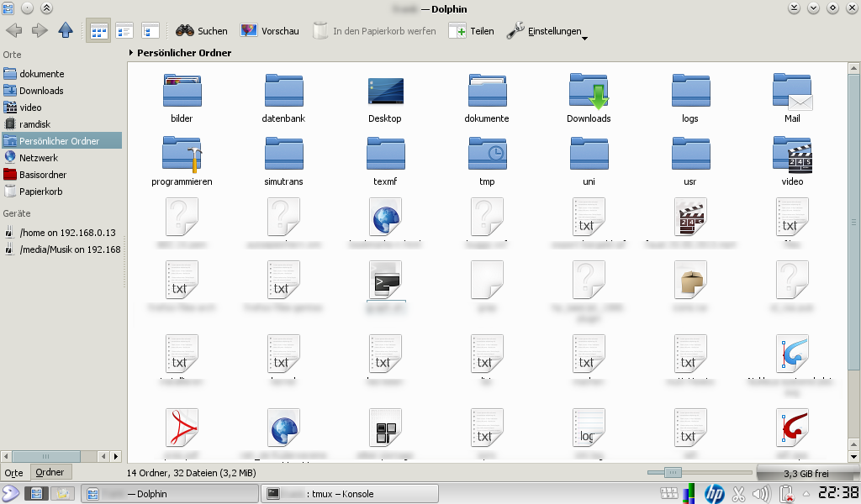Click the sidebar scroll left arrow at the far left
861x504 pixels.
point(6,456)
